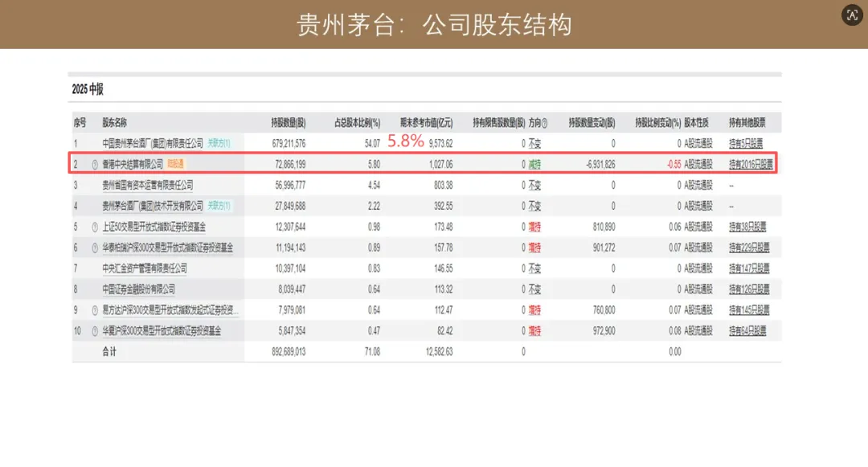The image size is (868, 467).
Task: Click 持有147只股票 link
Action: (749, 268)
